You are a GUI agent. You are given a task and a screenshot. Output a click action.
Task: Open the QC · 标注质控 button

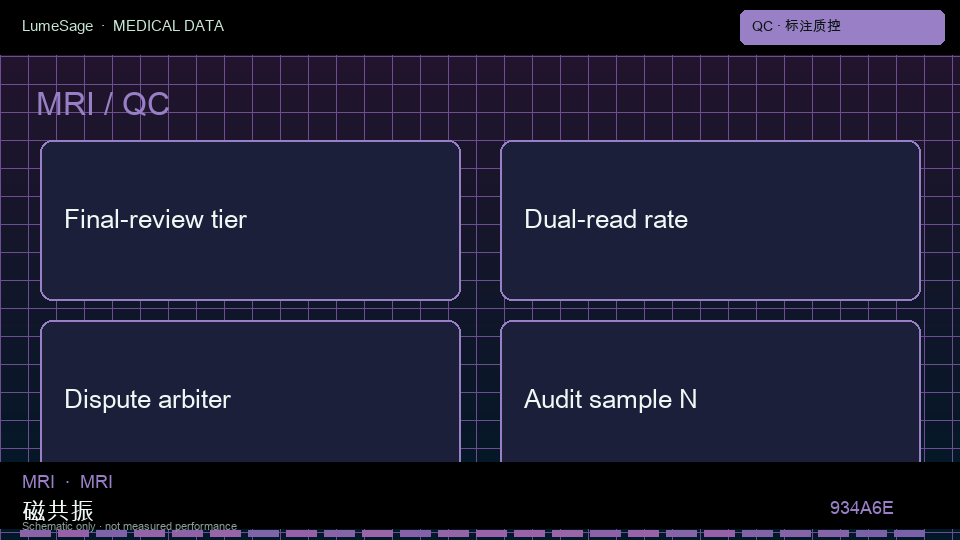click(842, 27)
